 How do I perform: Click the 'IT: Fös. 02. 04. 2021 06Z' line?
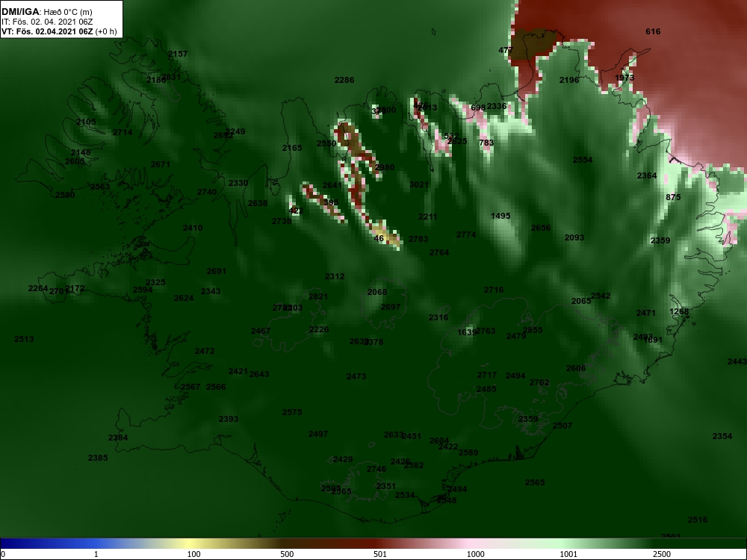pos(47,22)
